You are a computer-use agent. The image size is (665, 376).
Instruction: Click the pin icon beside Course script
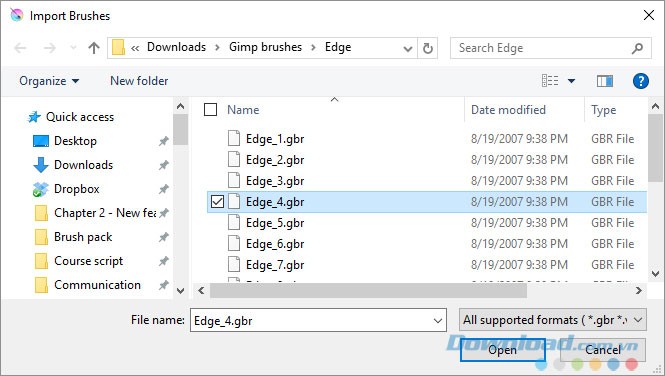(x=163, y=261)
